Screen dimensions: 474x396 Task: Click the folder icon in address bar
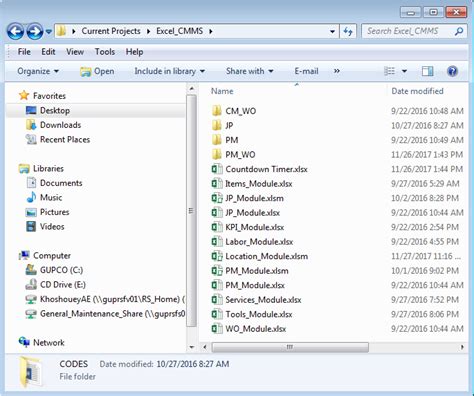coord(61,31)
